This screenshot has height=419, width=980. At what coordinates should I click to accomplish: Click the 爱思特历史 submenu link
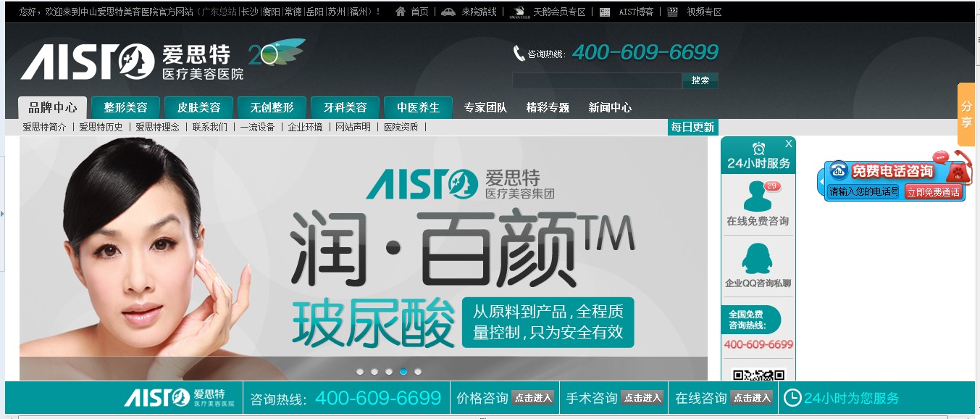101,127
